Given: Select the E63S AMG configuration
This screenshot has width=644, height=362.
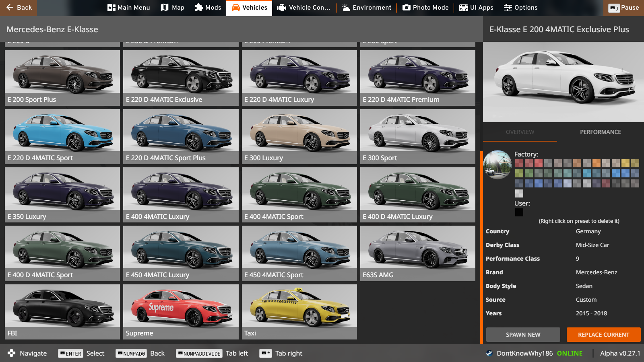Looking at the screenshot, I should pos(418,253).
